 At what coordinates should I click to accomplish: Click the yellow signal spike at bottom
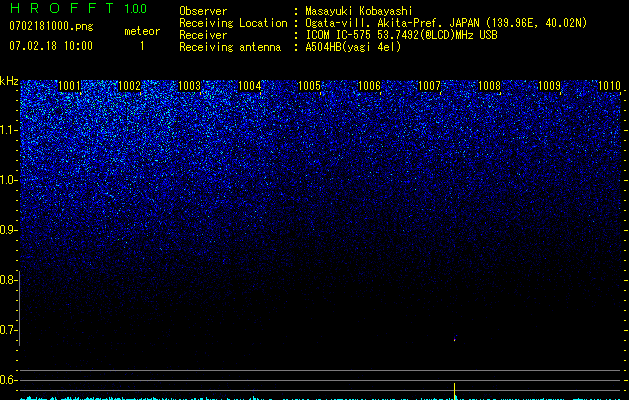(455, 391)
